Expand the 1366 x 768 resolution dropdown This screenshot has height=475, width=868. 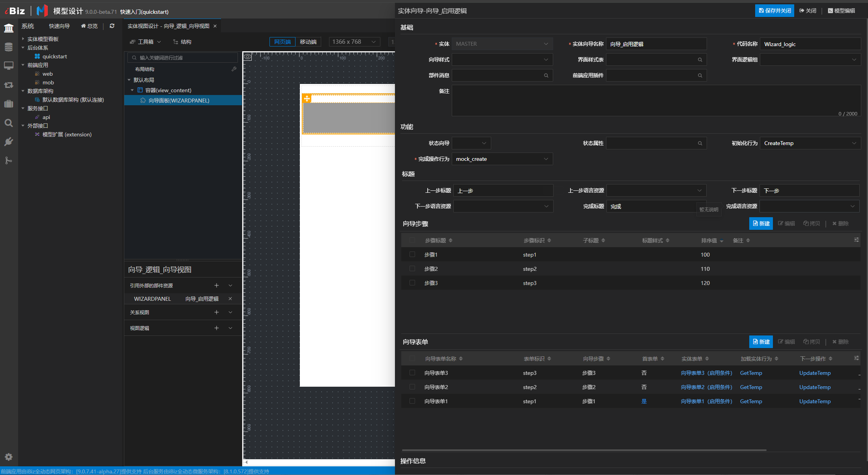tap(354, 42)
